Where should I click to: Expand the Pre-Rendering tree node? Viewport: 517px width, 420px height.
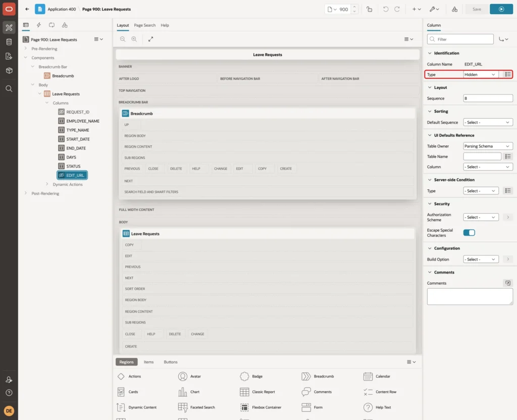coord(26,48)
